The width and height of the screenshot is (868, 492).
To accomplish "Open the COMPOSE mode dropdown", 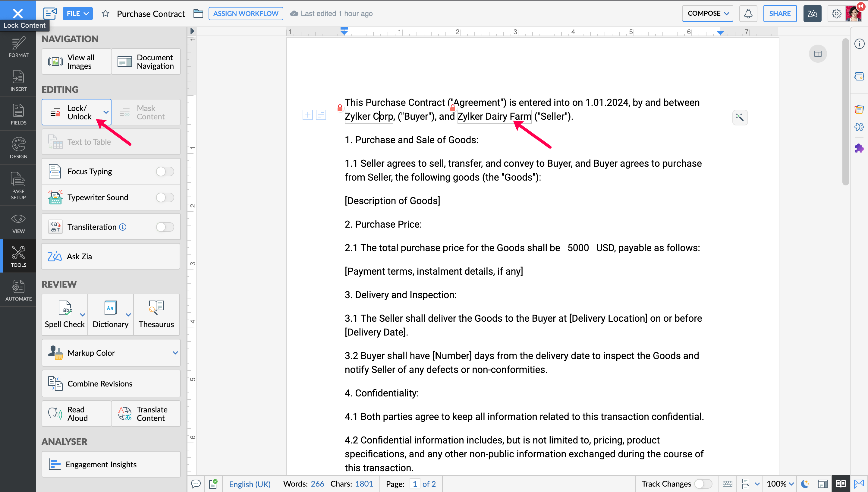I will [x=708, y=14].
